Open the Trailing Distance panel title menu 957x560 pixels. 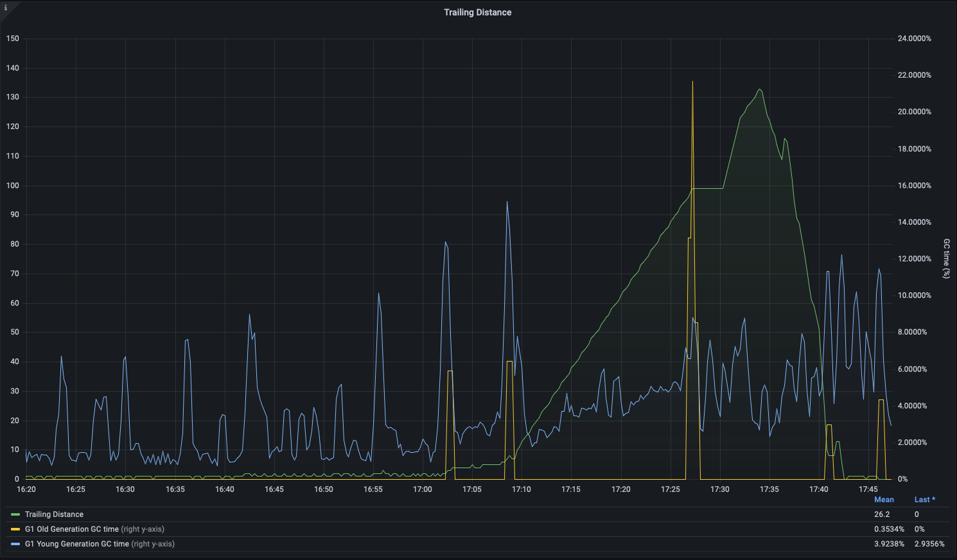point(477,12)
